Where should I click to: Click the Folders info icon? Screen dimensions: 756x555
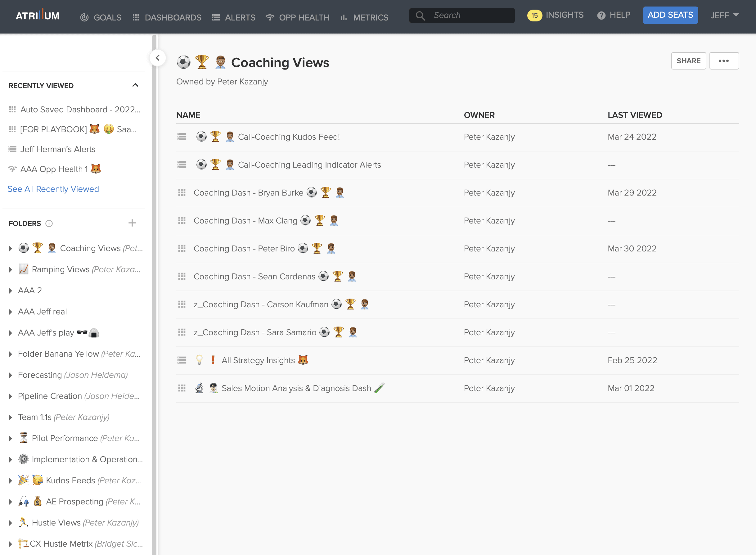pos(49,223)
